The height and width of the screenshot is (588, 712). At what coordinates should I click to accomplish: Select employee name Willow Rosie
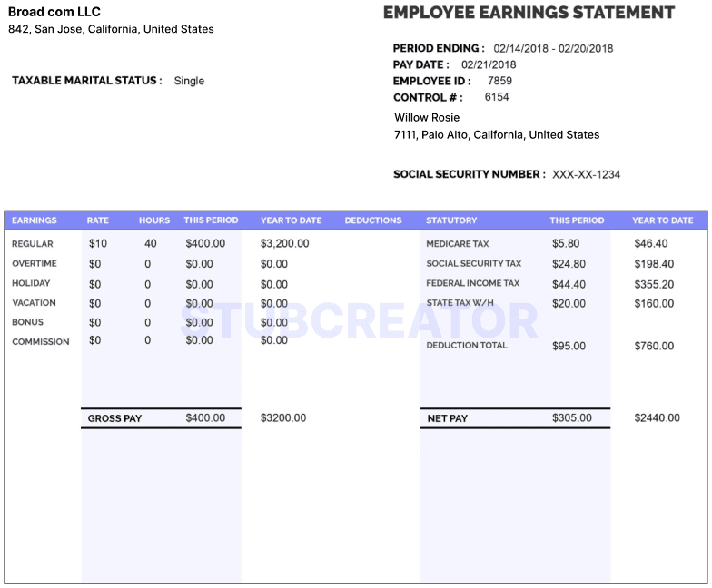[427, 117]
